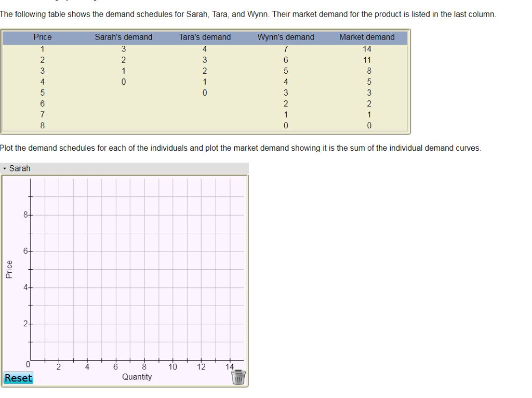
Task: Click the trash can icon
Action: coord(238,377)
